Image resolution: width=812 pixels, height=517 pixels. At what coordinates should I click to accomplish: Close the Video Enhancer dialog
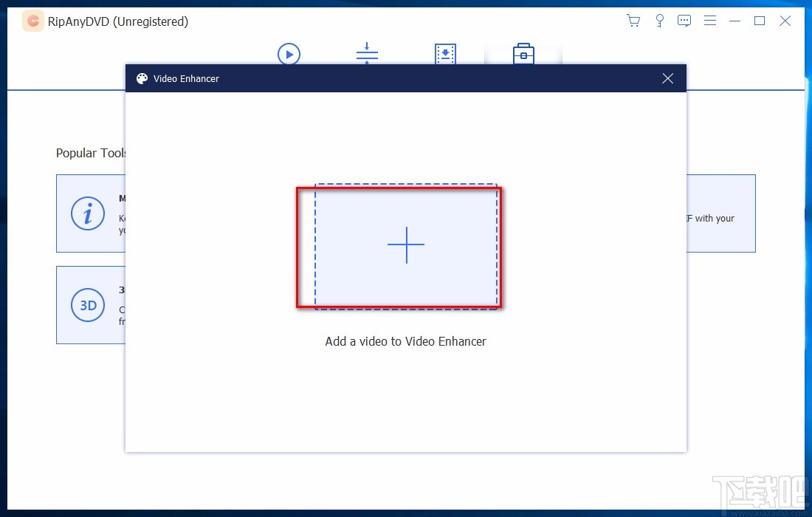point(667,78)
